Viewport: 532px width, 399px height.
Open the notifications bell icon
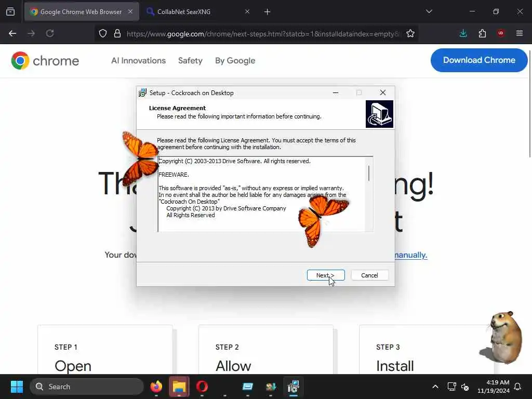point(517,387)
